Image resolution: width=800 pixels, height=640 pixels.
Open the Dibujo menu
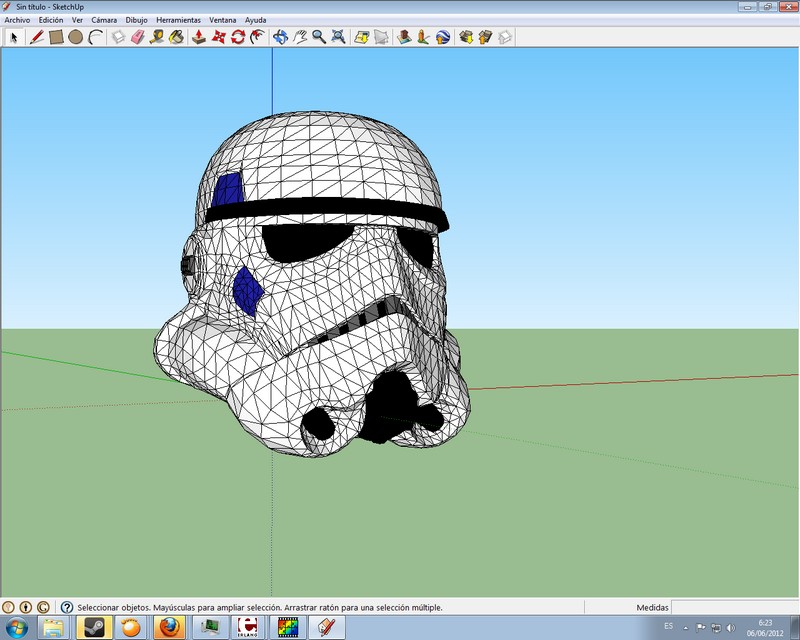[136, 20]
